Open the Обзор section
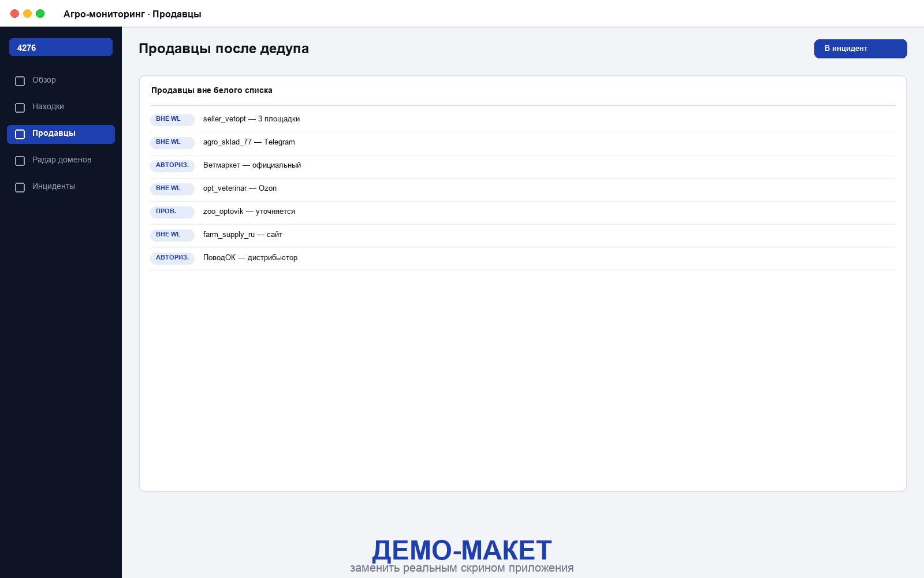 tap(61, 81)
